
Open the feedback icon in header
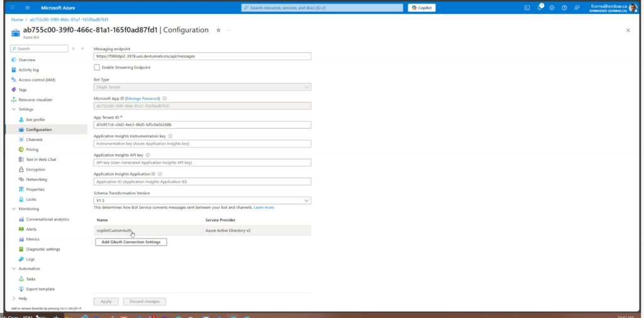pos(577,8)
